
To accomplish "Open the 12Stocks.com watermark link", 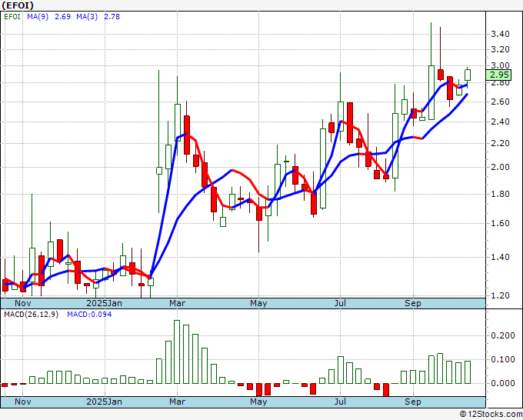I will tap(490, 414).
